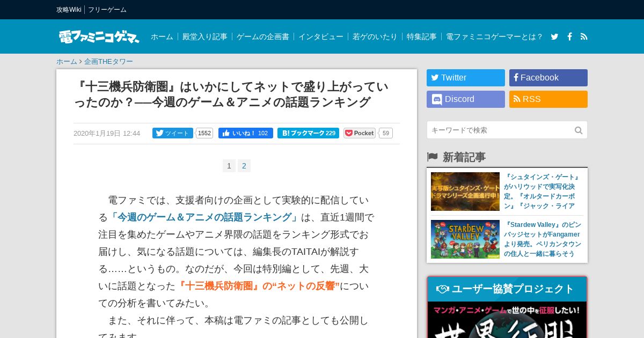Screen dimensions: 644x338
Task: Open 殿堂入り記事 navigation item
Action: pyautogui.click(x=205, y=36)
